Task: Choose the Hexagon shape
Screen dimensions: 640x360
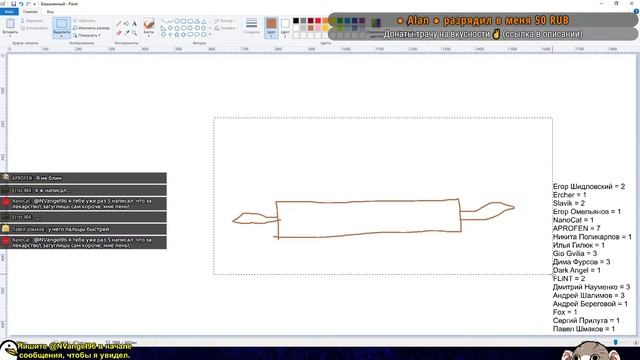Action: pyautogui.click(x=184, y=28)
